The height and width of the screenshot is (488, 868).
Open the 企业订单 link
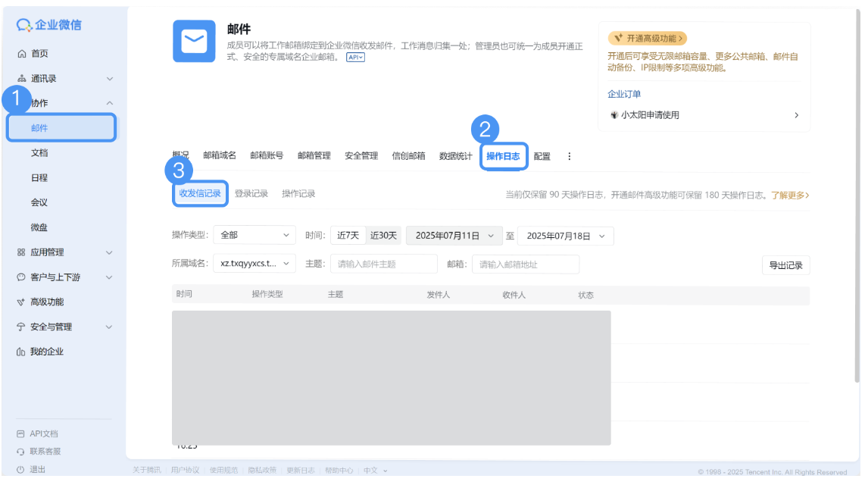(624, 94)
